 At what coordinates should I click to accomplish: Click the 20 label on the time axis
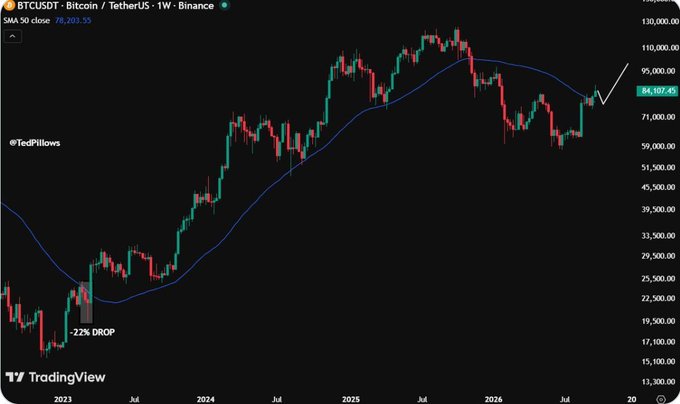coord(632,399)
